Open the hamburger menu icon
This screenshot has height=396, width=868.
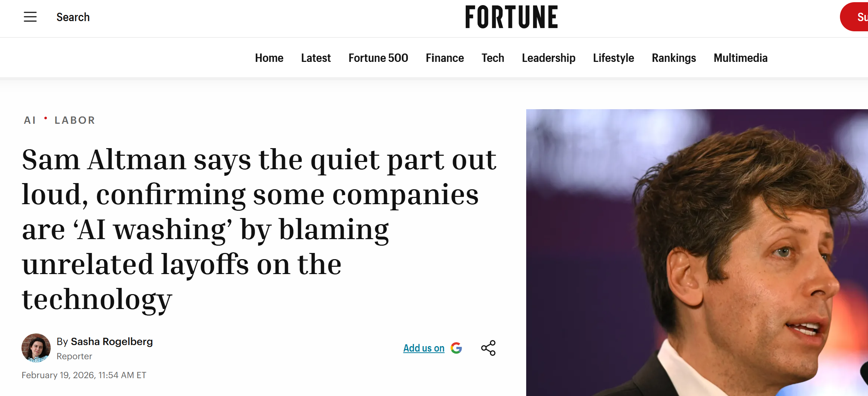[x=30, y=17]
